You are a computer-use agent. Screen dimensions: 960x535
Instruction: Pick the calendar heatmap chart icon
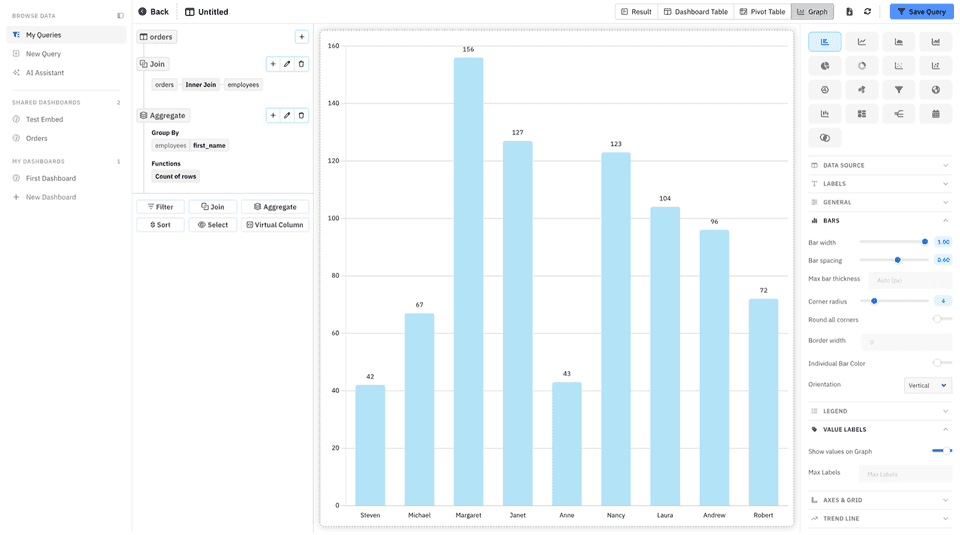(936, 113)
